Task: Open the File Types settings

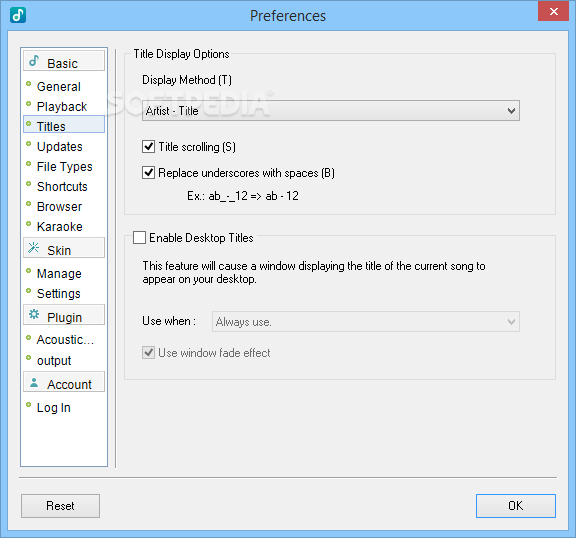Action: 64,167
